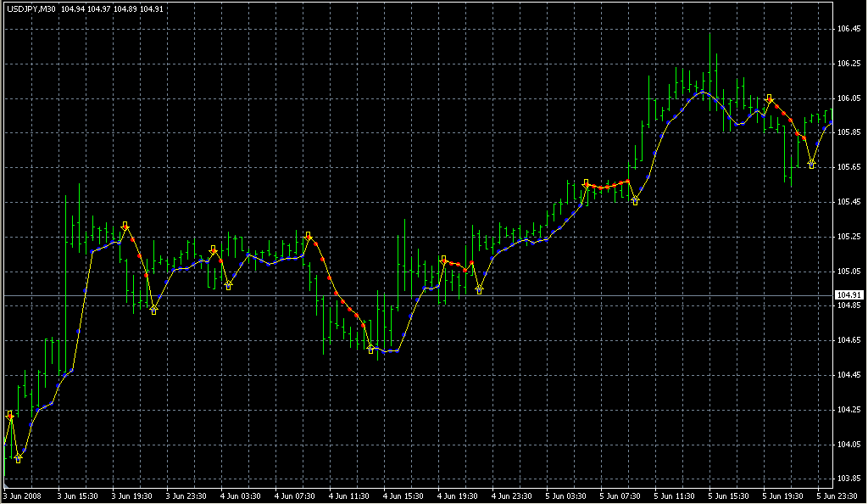Click the red sell arrow above 4 Jun 19:30
868x504 pixels.
click(442, 259)
